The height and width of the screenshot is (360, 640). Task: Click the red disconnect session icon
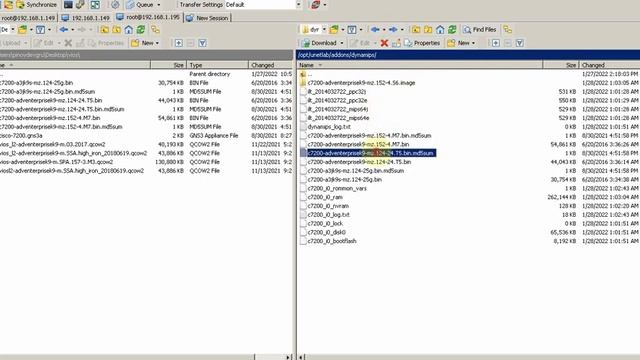click(316, 5)
